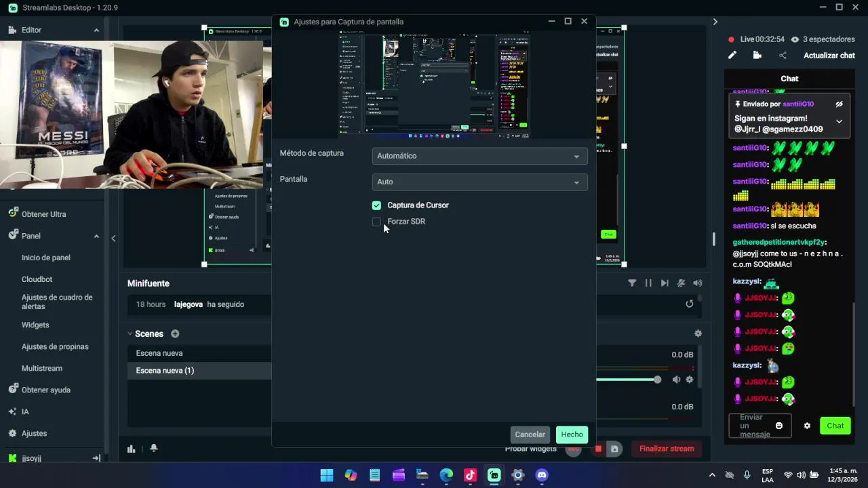Open the audio source gear settings
Image resolution: width=868 pixels, height=488 pixels.
pos(690,380)
